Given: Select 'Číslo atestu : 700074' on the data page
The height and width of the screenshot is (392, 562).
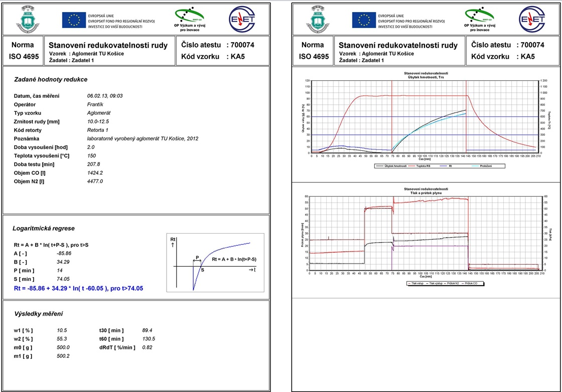Looking at the screenshot, I should (x=218, y=45).
